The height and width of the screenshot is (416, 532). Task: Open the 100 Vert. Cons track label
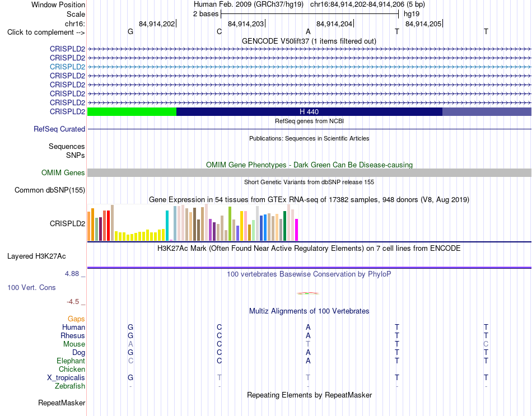[x=31, y=287]
